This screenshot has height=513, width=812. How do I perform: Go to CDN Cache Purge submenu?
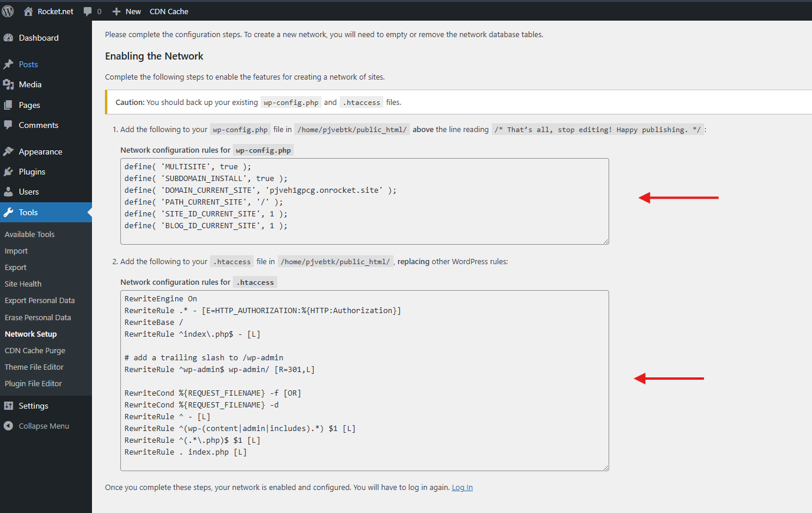point(35,350)
